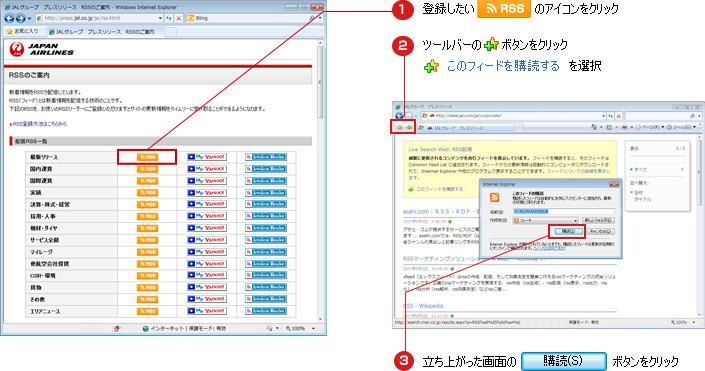Open the RSS - Wikipedia feed item link

[x=423, y=306]
